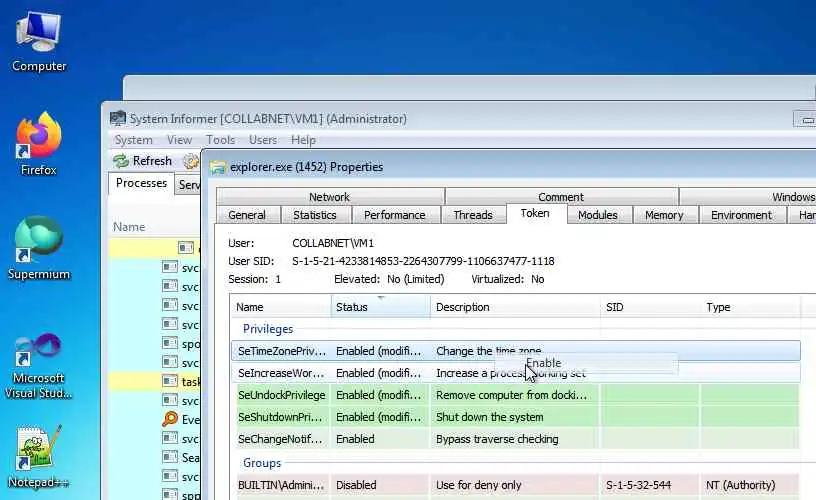Switch to the Processes tab
This screenshot has width=816, height=500.
[x=142, y=183]
